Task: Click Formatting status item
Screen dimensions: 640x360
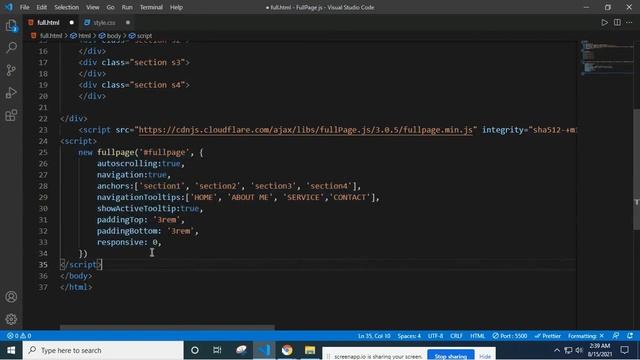Action: click(x=586, y=336)
